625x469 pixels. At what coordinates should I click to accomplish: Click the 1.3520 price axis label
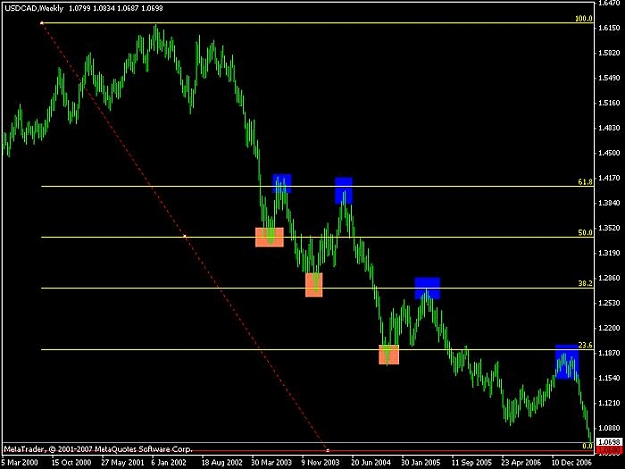tap(609, 228)
